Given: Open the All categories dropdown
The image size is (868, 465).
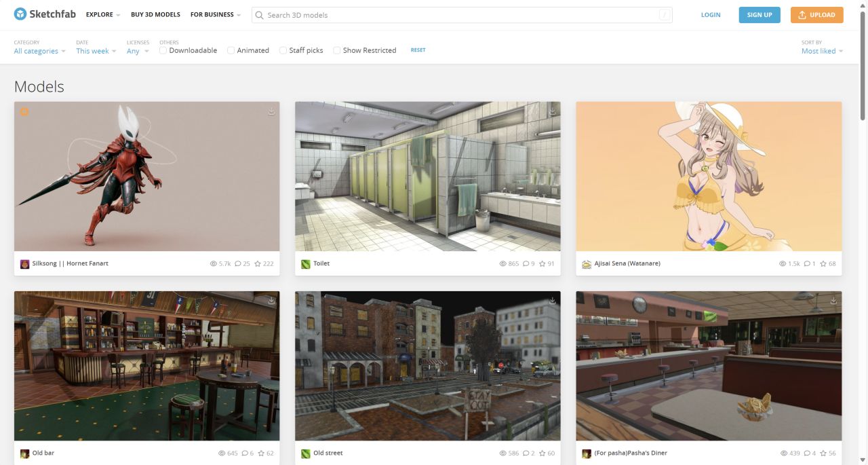Looking at the screenshot, I should tap(40, 51).
